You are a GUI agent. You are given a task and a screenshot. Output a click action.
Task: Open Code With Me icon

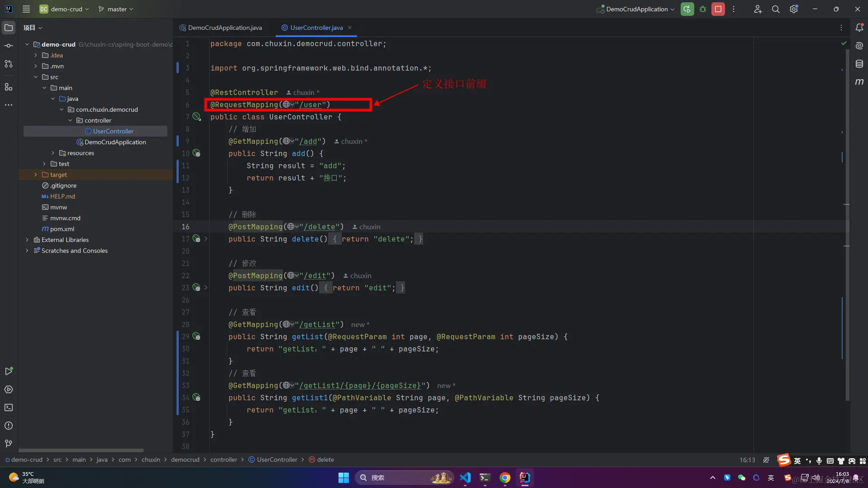758,9
